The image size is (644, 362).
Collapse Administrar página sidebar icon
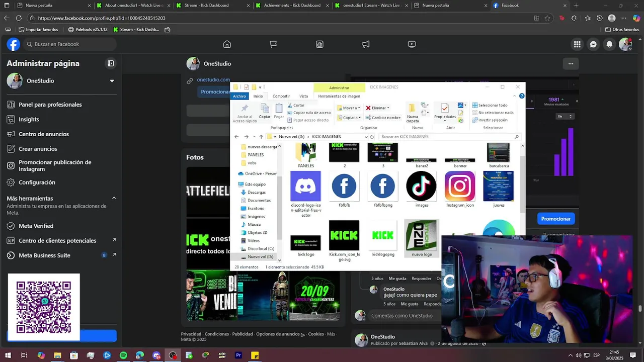pyautogui.click(x=111, y=63)
